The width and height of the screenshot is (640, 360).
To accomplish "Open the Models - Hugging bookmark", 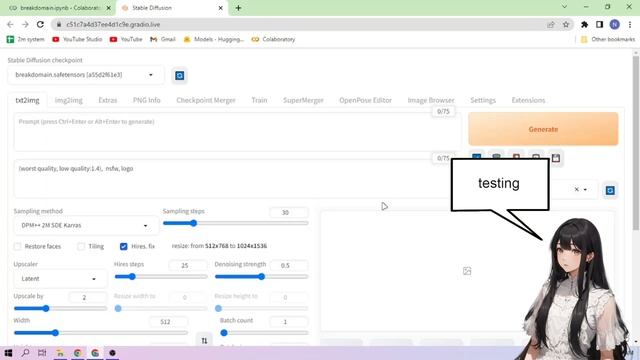I will pyautogui.click(x=213, y=39).
